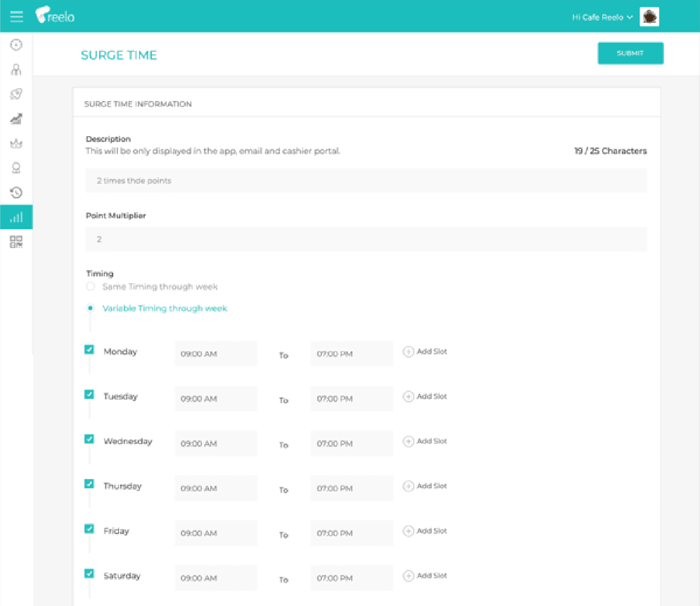This screenshot has width=700, height=606.
Task: Open the customers people icon in sidebar
Action: click(16, 69)
